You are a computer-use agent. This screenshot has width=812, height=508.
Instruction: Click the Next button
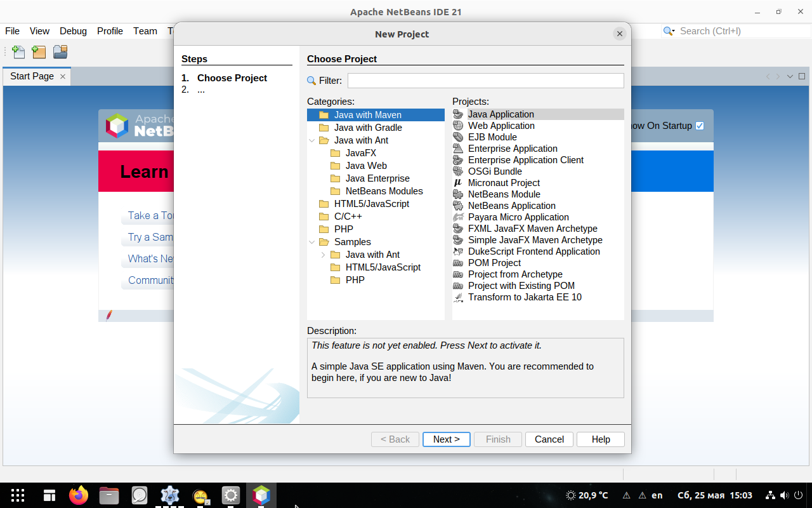(447, 439)
